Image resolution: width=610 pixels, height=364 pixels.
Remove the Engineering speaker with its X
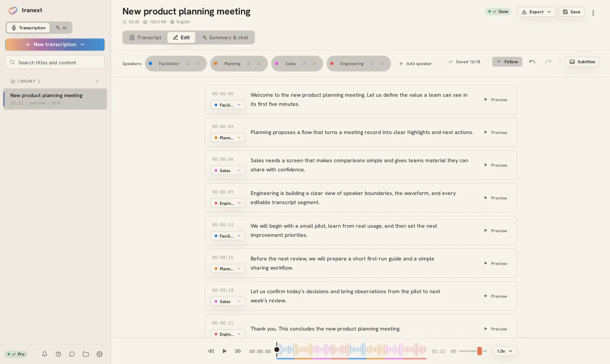coord(382,64)
